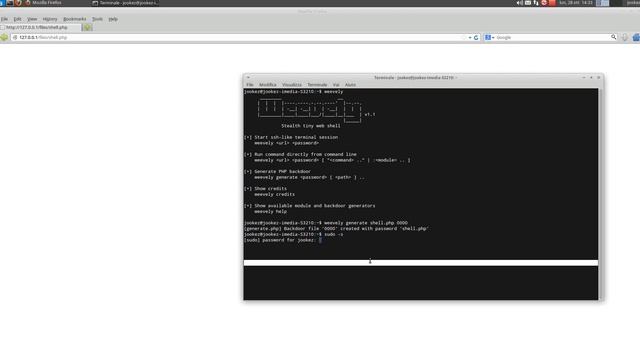Click the Firefox launcher icon in panel
Viewport: 640px width, 360px height.
[18, 3]
